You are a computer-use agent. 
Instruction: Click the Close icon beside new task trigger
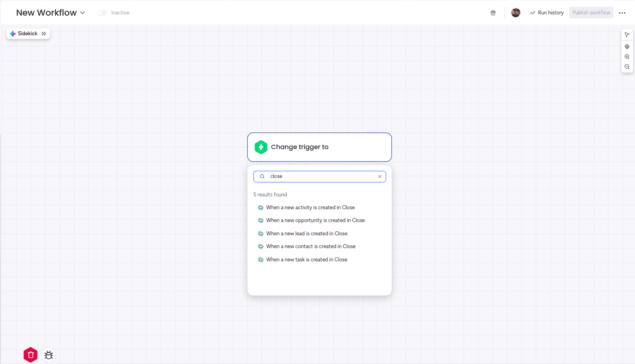261,260
